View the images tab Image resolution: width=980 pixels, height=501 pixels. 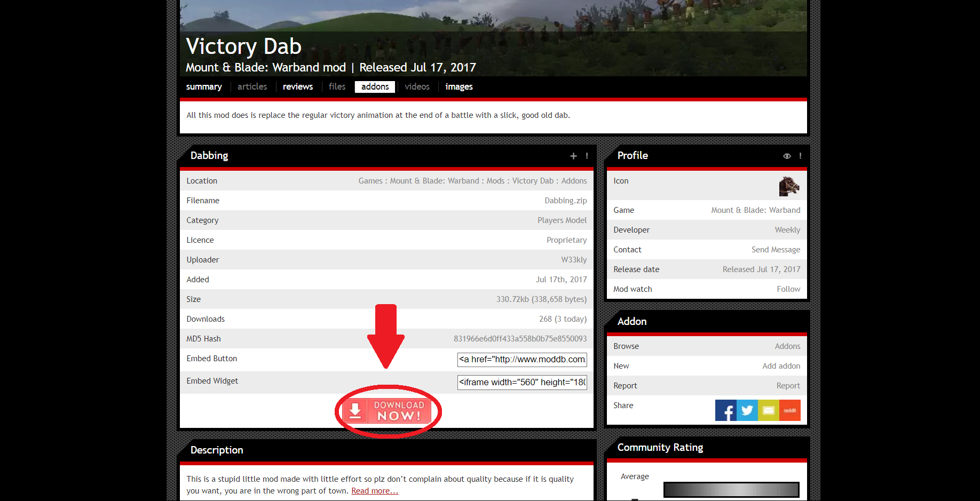point(459,86)
